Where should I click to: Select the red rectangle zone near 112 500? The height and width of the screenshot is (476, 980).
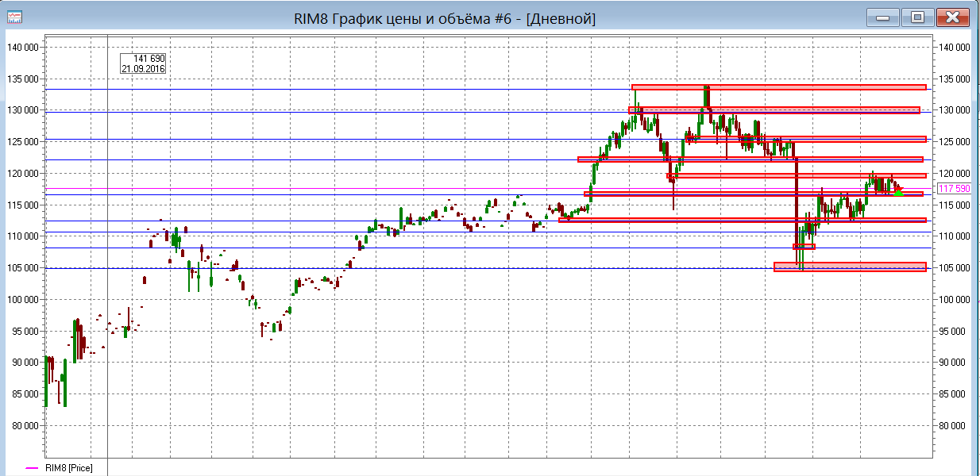pyautogui.click(x=743, y=220)
